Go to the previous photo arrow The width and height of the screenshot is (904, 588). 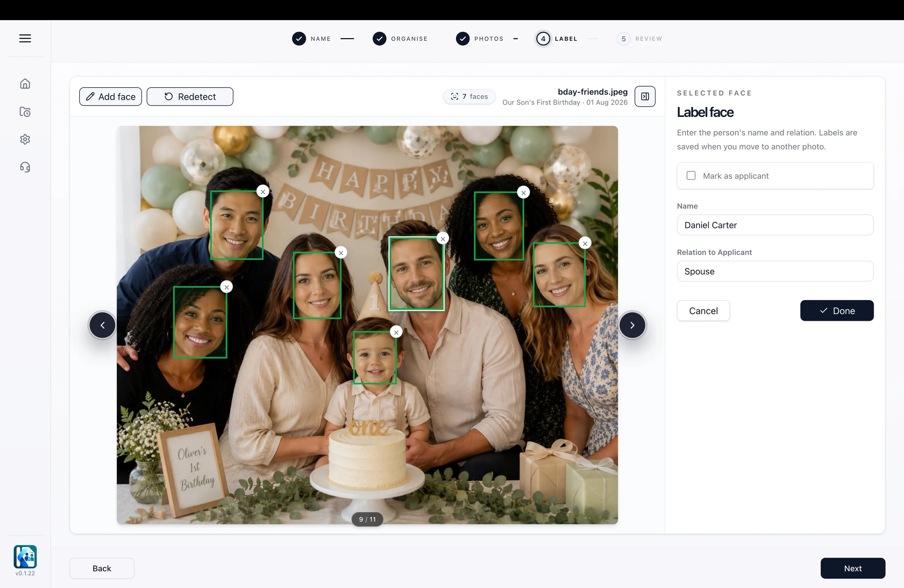102,325
